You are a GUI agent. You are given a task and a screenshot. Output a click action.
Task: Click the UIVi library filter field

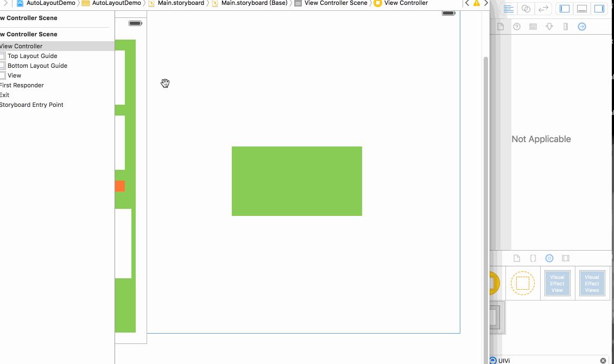548,361
